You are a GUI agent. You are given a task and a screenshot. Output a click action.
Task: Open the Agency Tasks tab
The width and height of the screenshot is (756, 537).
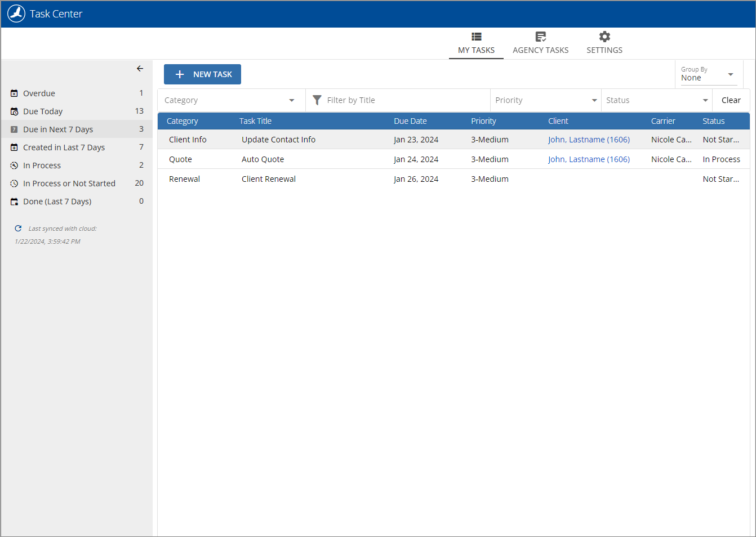pos(540,42)
